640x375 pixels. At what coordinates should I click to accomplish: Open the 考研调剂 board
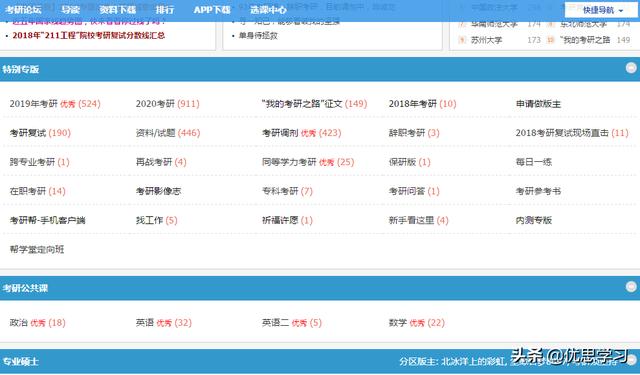[x=280, y=133]
